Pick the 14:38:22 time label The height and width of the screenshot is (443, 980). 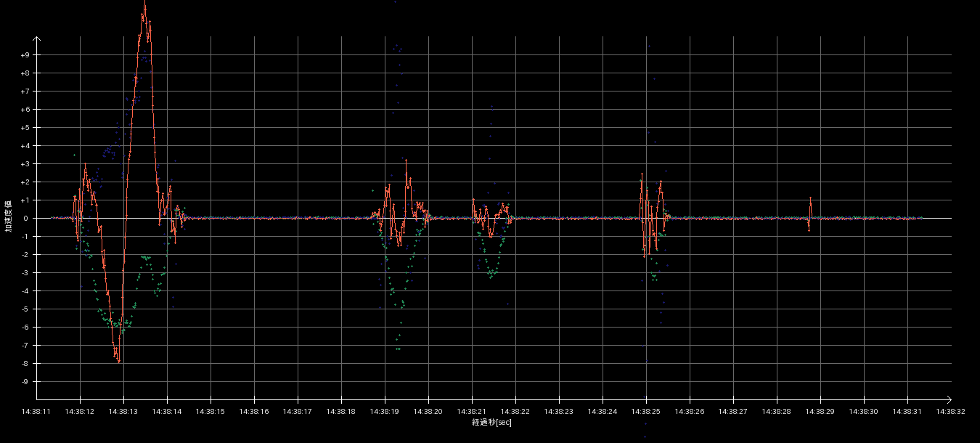(x=515, y=412)
